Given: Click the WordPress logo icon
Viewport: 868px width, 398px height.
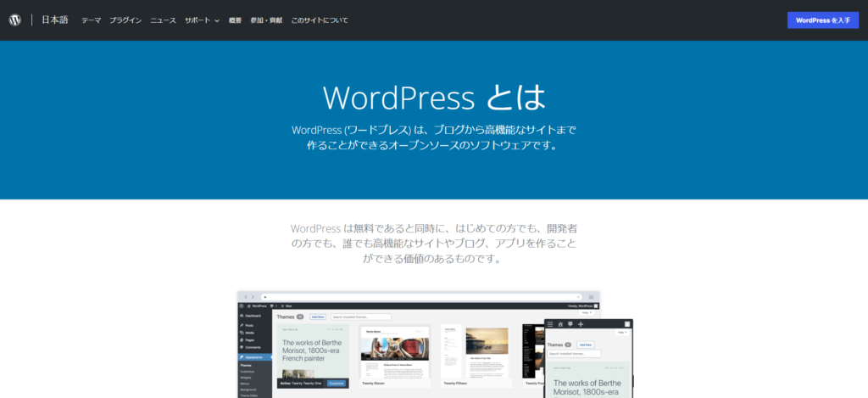Looking at the screenshot, I should 15,20.
